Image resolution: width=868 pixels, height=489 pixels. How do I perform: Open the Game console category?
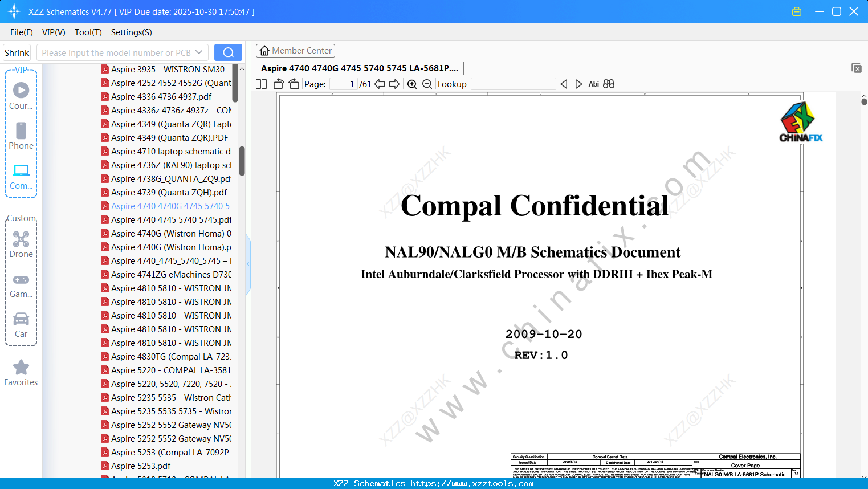21,285
